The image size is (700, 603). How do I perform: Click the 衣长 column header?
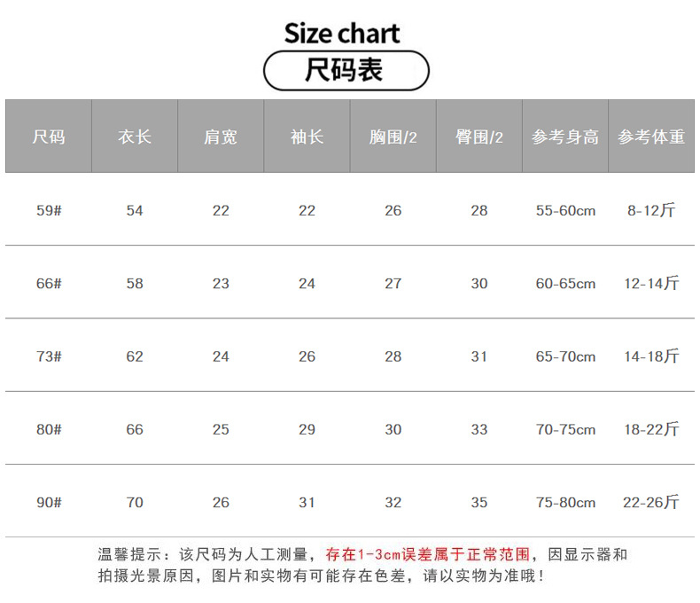pyautogui.click(x=135, y=137)
